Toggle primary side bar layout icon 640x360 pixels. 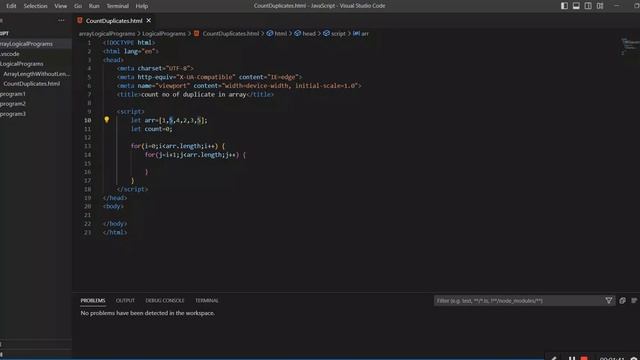(x=564, y=6)
